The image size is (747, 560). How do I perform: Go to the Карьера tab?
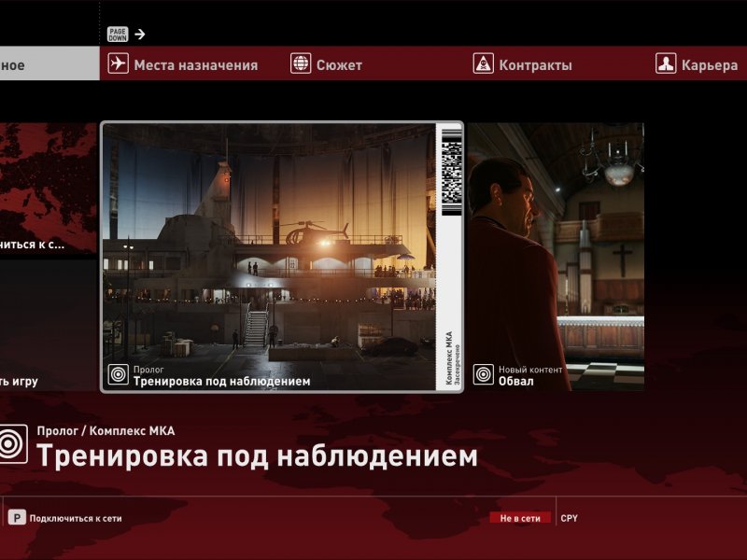point(697,63)
